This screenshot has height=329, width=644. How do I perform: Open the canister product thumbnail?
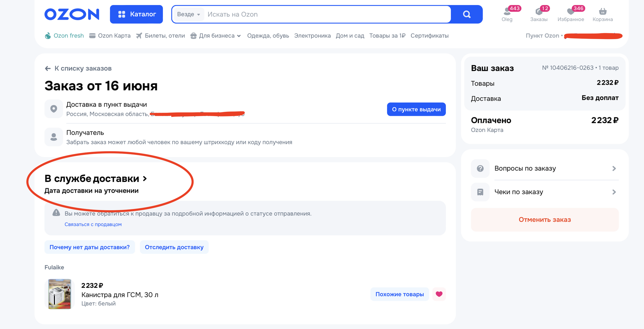60,294
